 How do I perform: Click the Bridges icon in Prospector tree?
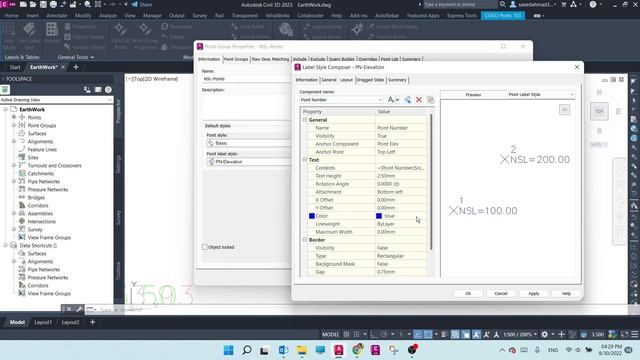point(22,197)
